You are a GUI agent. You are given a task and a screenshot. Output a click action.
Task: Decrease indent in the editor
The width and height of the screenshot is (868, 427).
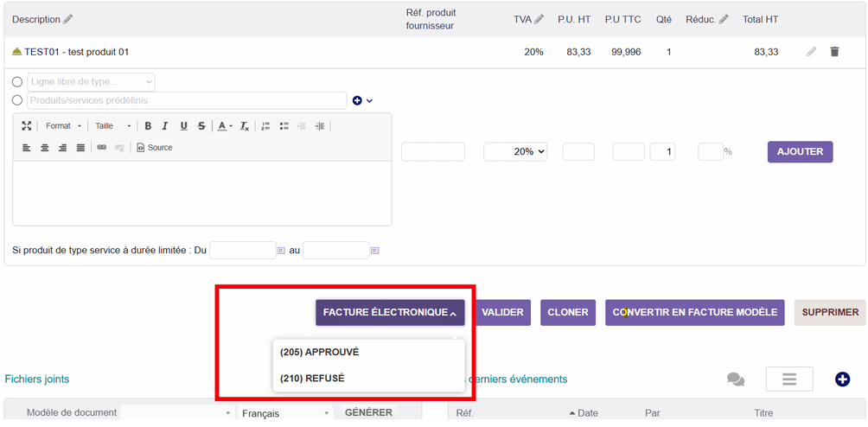point(302,126)
